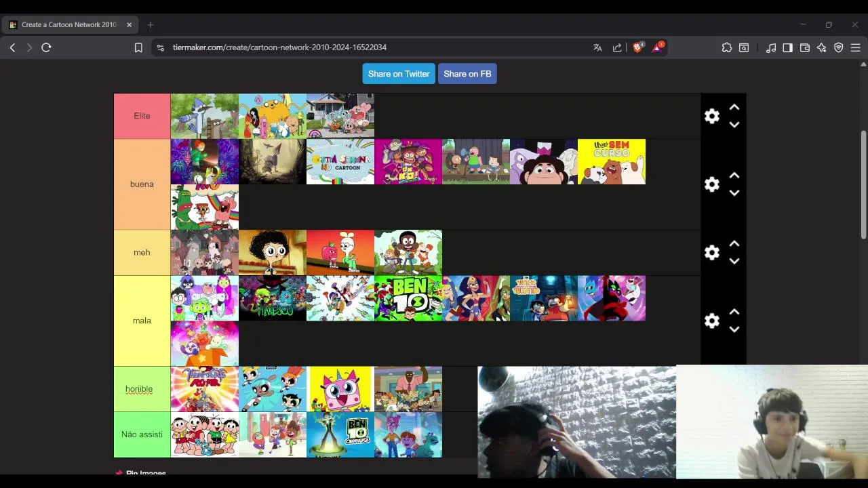Select the yellow Urso Sem Curso thumbnail

[x=612, y=161]
